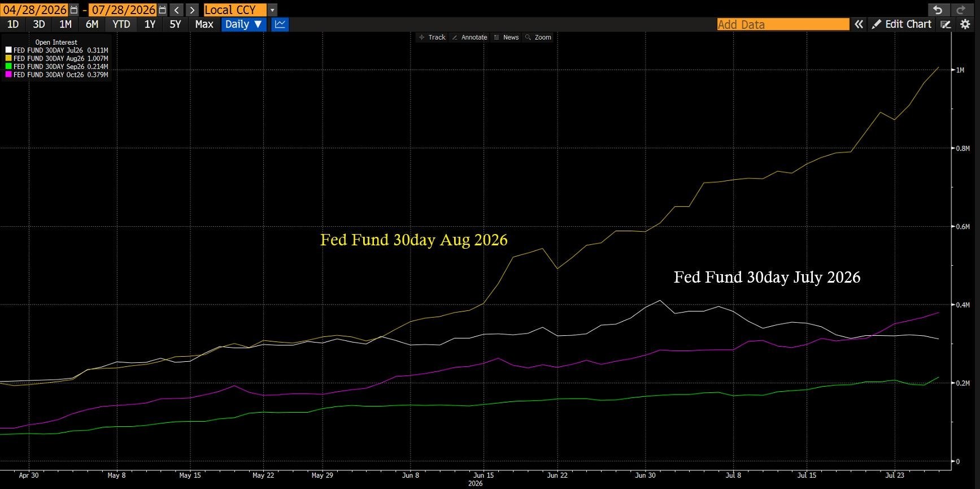Click the 0.6M y-axis label

pos(962,227)
